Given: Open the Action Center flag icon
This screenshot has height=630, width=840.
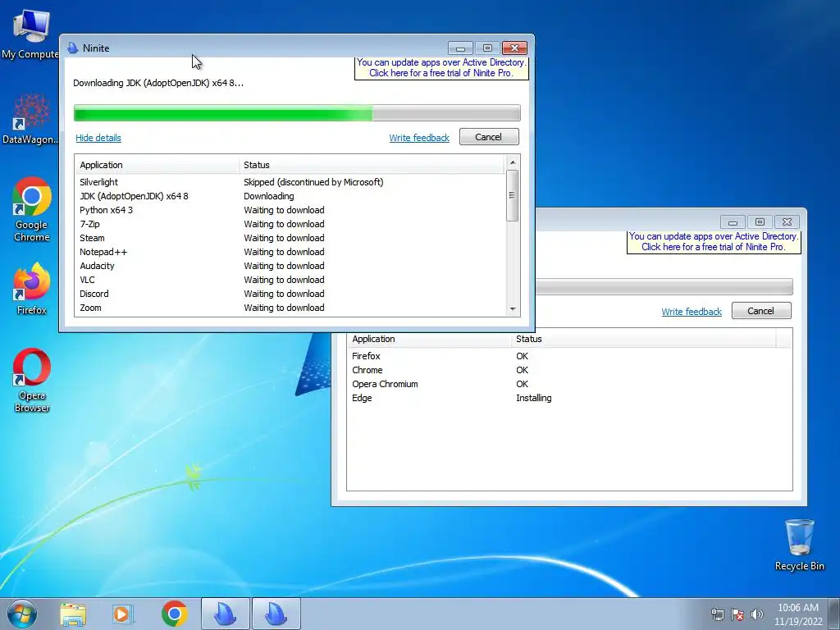Looking at the screenshot, I should [737, 614].
